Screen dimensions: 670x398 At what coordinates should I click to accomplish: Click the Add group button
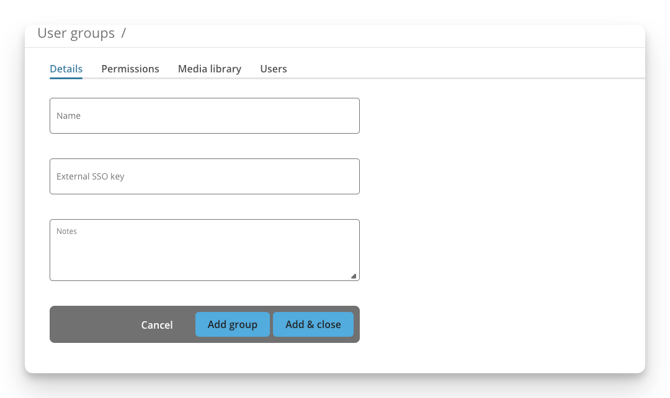(232, 324)
